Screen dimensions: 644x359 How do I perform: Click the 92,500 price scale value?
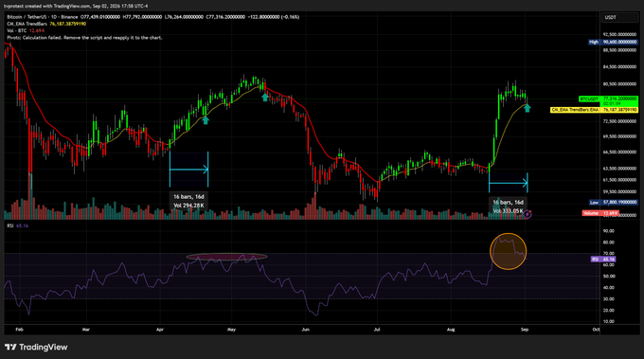[619, 34]
